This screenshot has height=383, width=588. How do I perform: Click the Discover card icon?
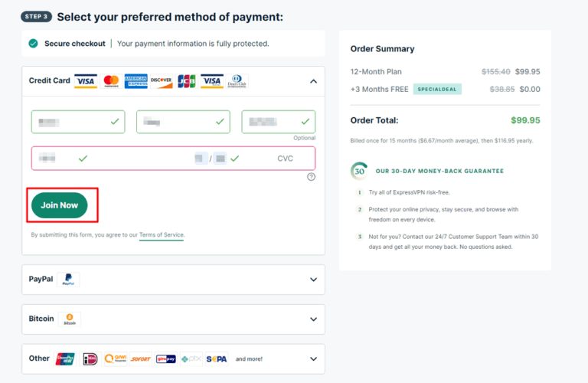click(161, 81)
